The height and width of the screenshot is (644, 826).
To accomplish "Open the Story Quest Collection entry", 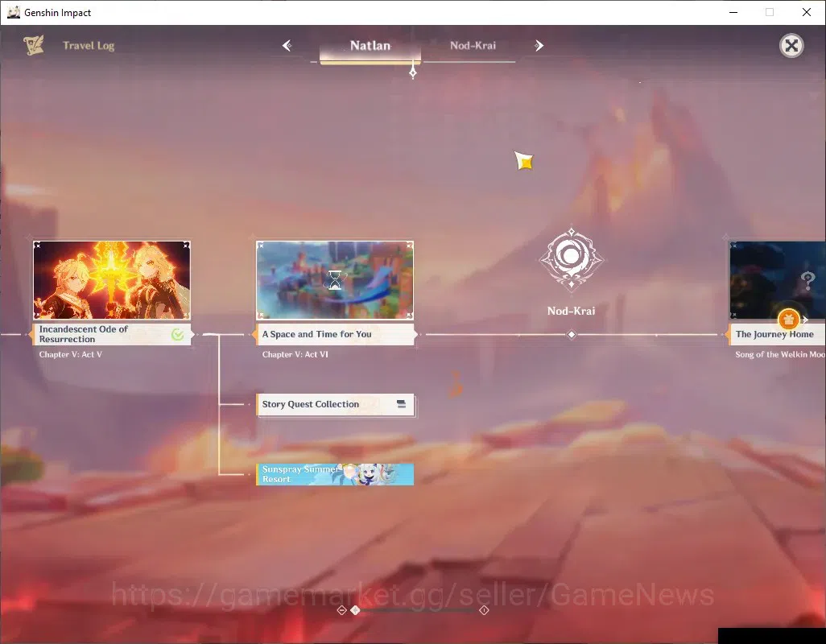I will tap(336, 404).
